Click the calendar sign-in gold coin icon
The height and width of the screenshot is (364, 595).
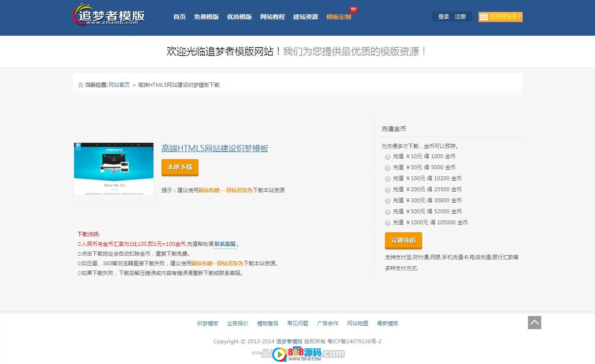[x=484, y=17]
